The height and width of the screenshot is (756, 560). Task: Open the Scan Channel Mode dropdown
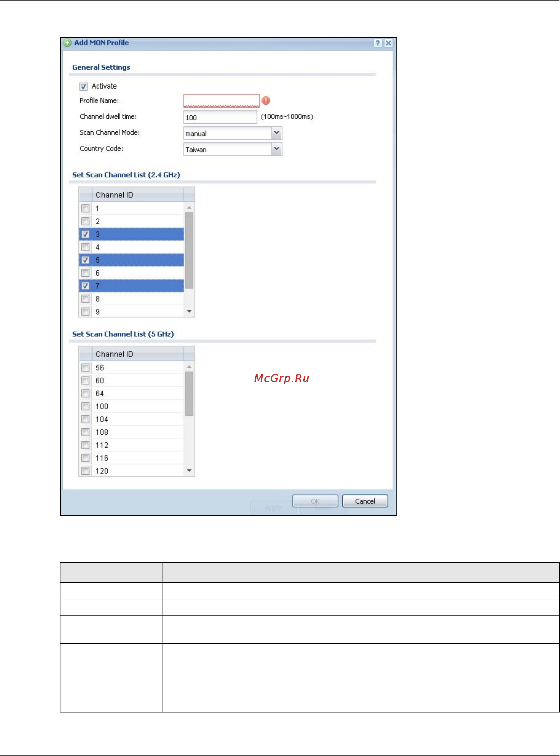point(277,133)
